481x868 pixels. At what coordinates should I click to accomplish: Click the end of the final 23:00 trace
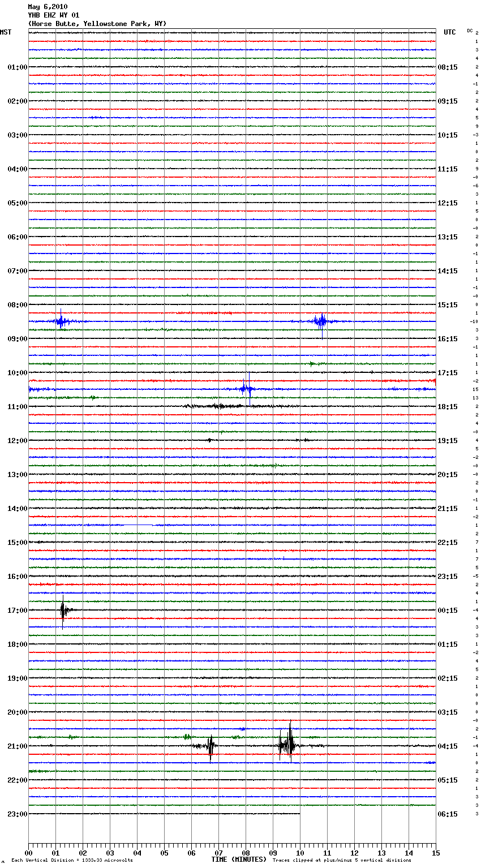(299, 814)
